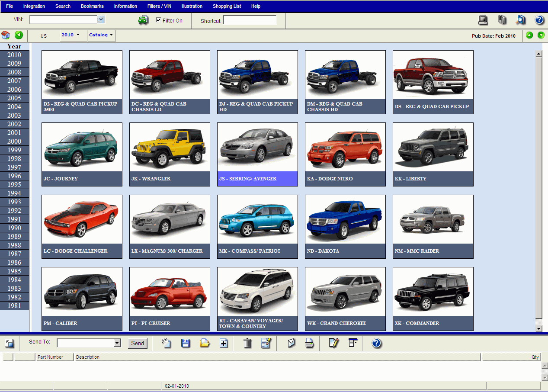Click in the Shortcut input field
Image resolution: width=548 pixels, height=392 pixels.
[x=249, y=20]
